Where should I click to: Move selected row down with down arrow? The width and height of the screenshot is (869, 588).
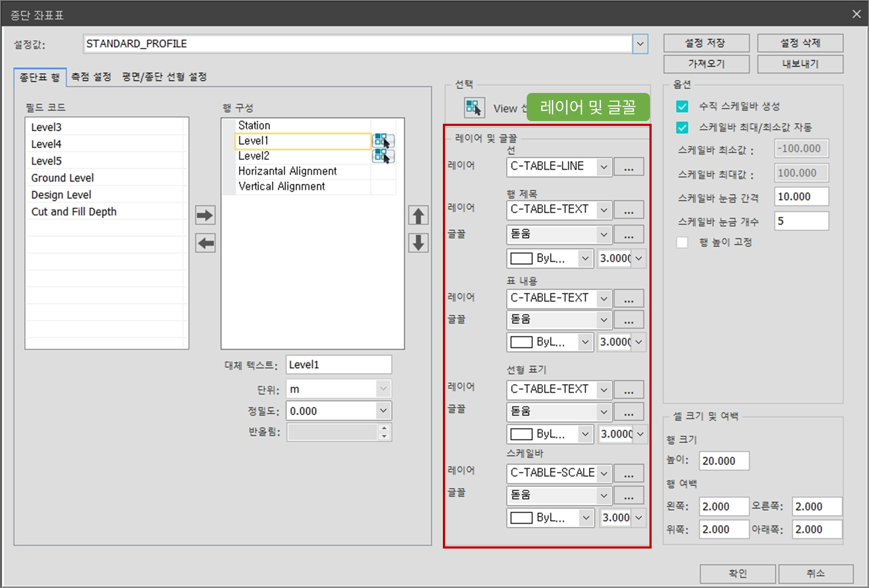tap(418, 243)
